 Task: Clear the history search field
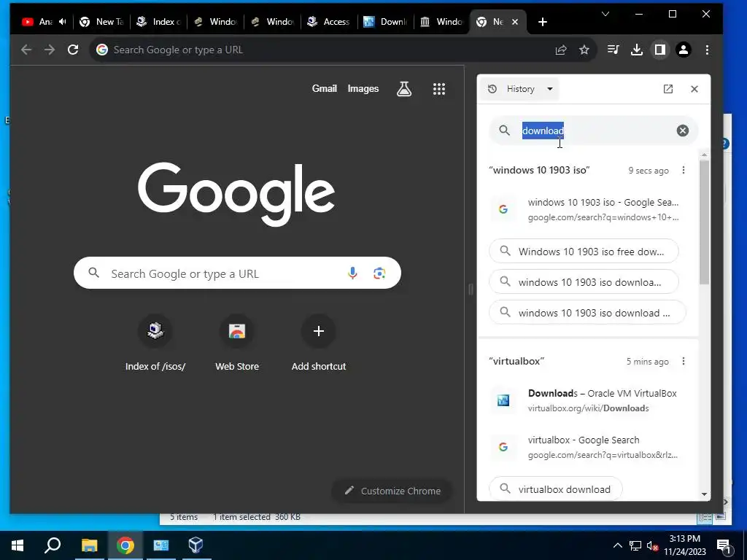tap(683, 131)
